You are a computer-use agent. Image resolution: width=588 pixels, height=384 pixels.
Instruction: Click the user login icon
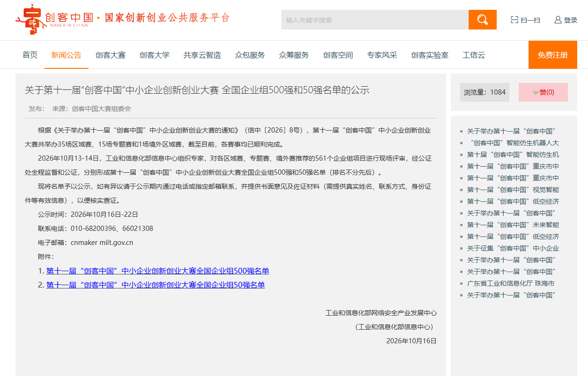coord(558,20)
